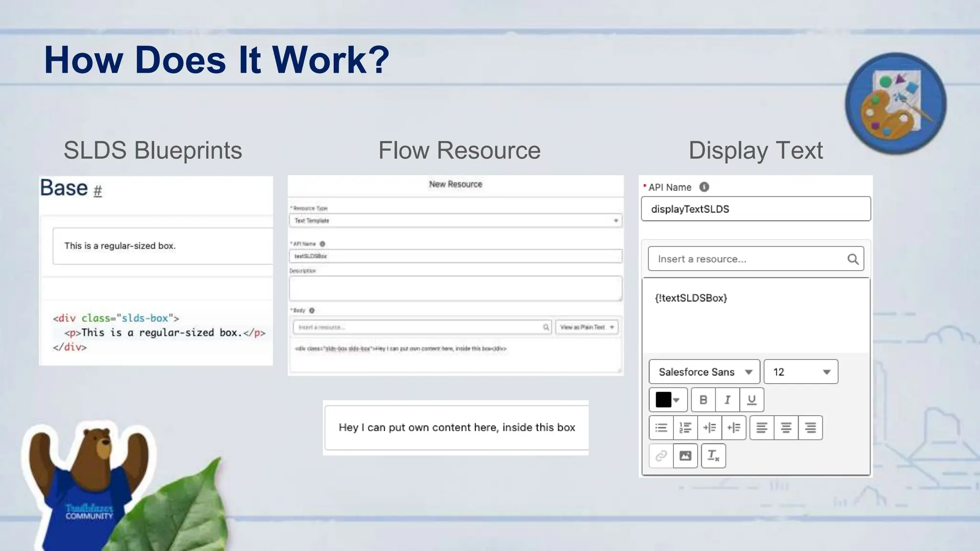The width and height of the screenshot is (980, 551).
Task: Click the body HTML code text area
Action: click(456, 355)
